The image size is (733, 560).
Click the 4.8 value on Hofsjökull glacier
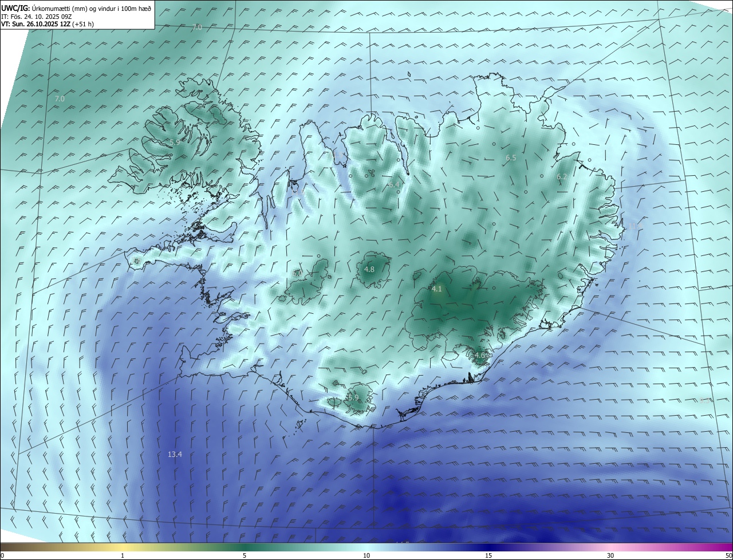pos(369,269)
